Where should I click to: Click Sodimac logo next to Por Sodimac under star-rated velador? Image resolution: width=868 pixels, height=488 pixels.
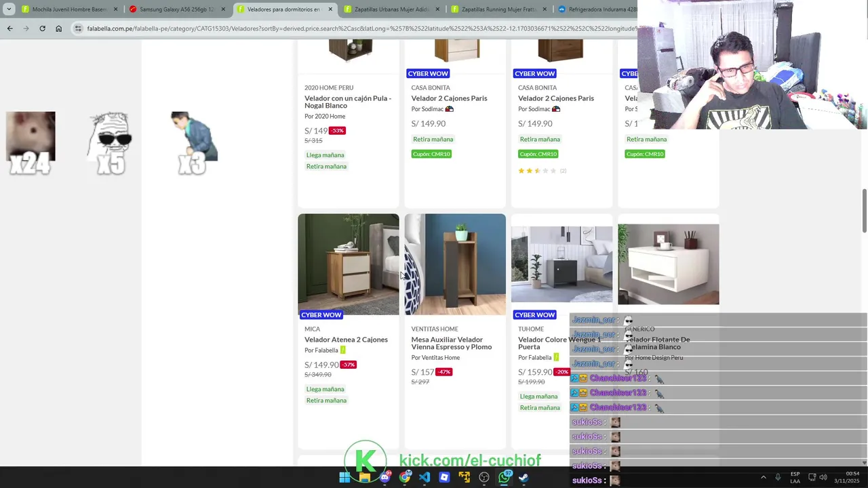coord(556,109)
